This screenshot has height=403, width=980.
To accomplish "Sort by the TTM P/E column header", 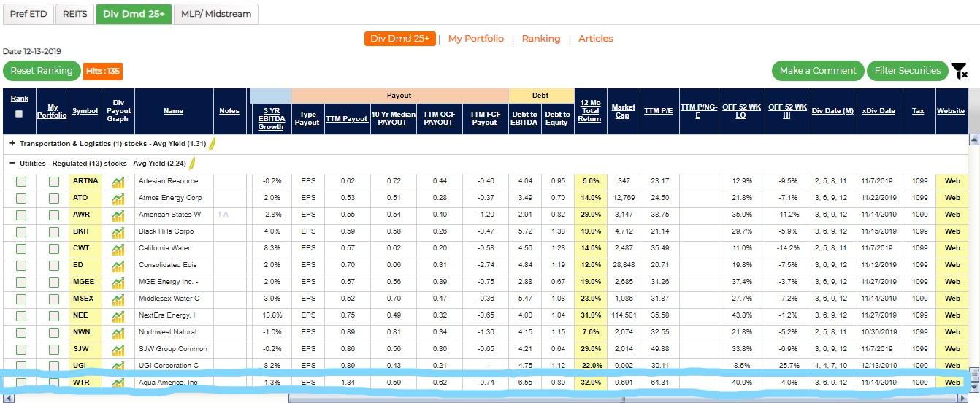I will [658, 111].
